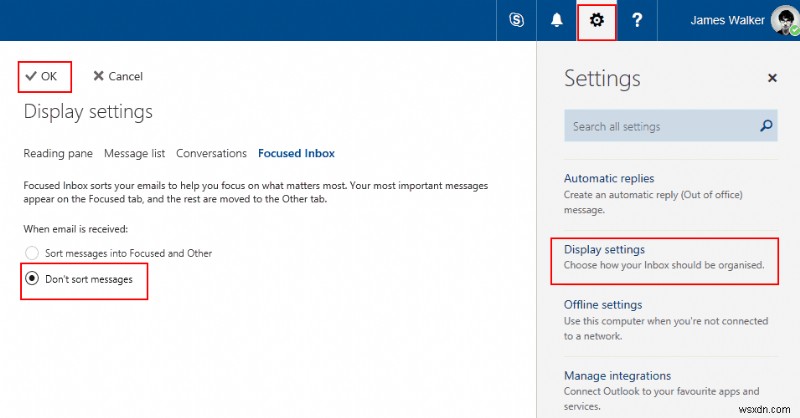
Task: Open Skype from the top bar
Action: click(x=517, y=20)
